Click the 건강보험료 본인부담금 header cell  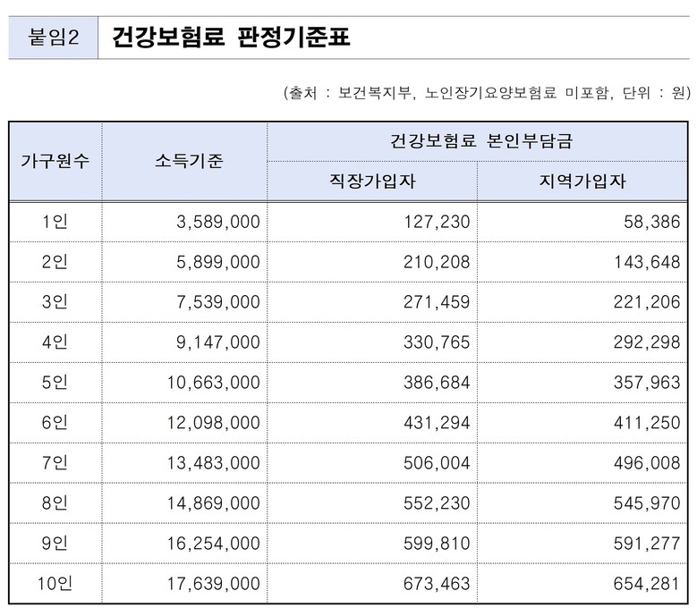(480, 141)
